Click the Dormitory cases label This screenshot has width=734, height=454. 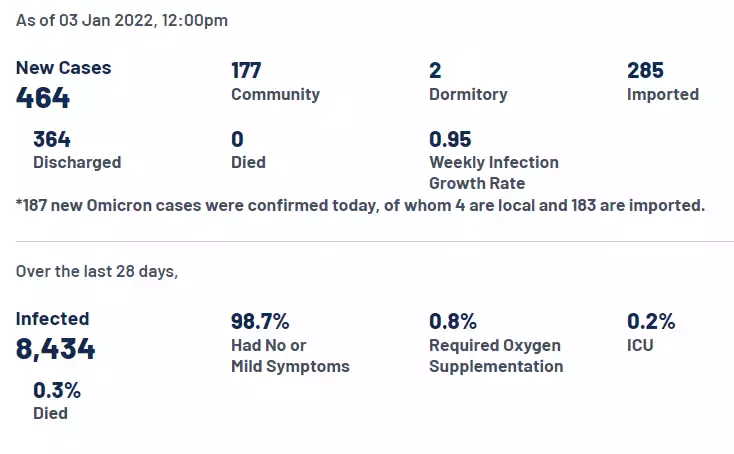click(x=468, y=94)
